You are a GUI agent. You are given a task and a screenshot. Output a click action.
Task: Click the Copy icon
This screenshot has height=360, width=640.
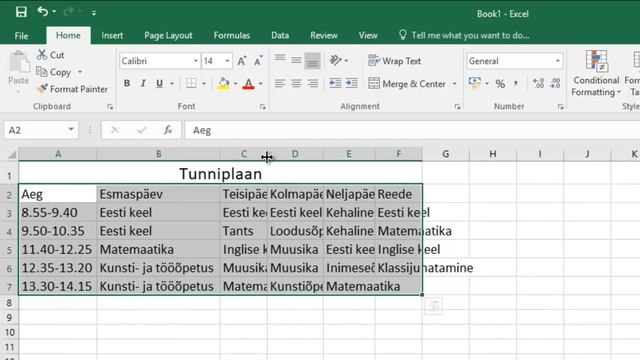point(42,72)
